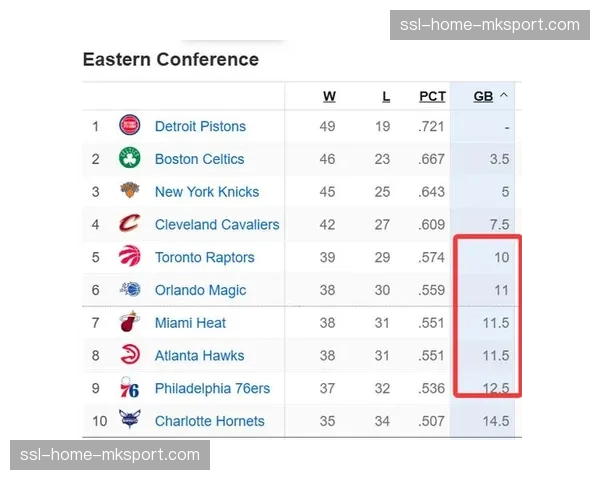Click the Cleveland Cavaliers logo icon
600x480 pixels.
[x=130, y=225]
